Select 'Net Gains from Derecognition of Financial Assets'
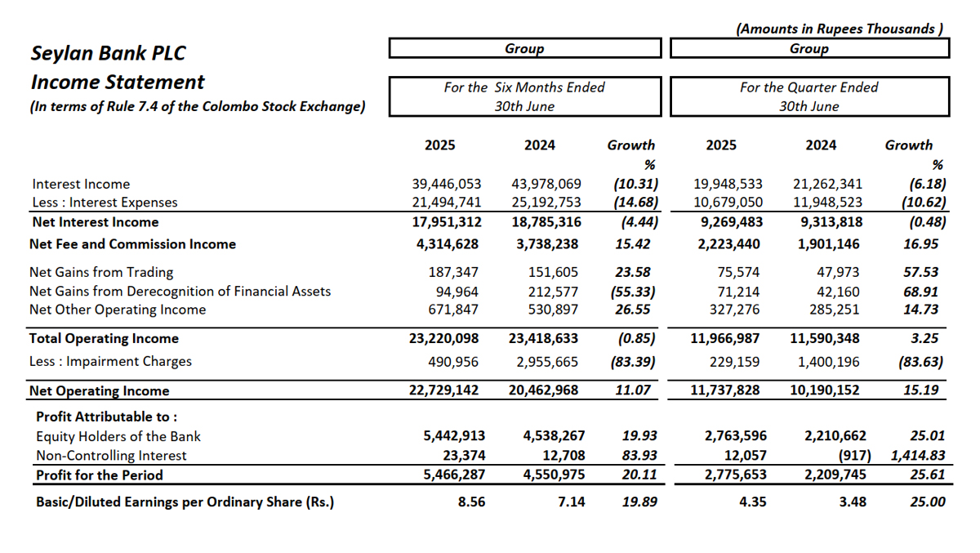The image size is (980, 553). (x=180, y=291)
